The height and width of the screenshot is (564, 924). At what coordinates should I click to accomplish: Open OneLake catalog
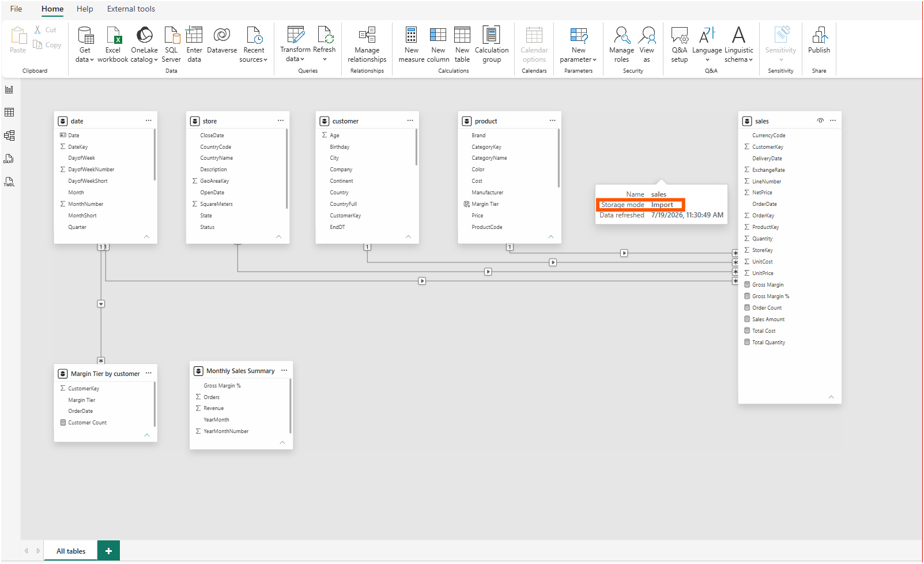pyautogui.click(x=144, y=44)
